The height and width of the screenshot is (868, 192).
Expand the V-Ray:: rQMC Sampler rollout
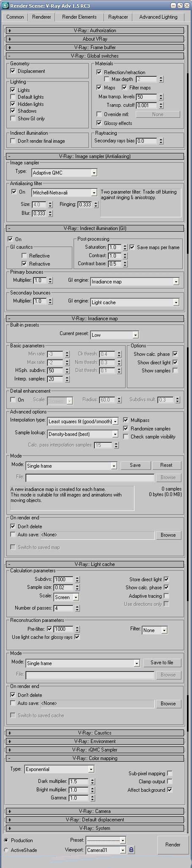coord(95,750)
